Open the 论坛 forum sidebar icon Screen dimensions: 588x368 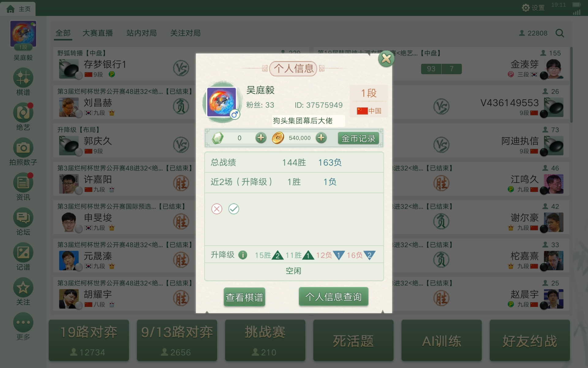point(23,217)
